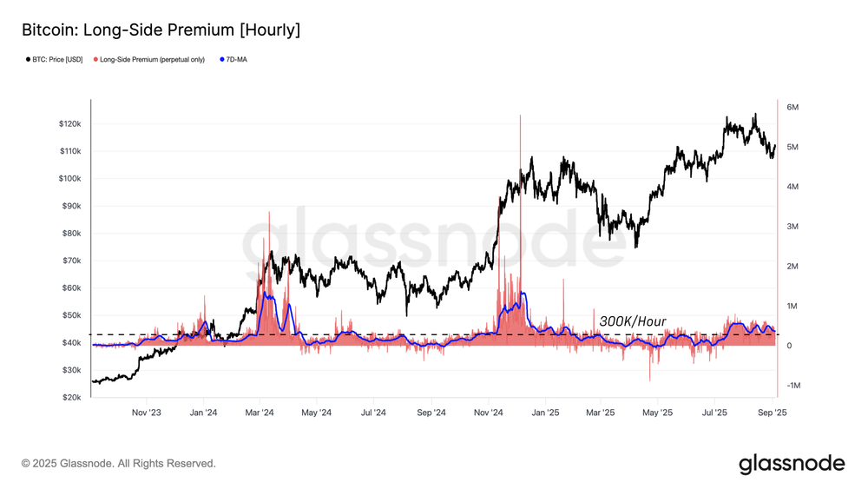This screenshot has width=868, height=489.
Task: Select the Sep '25 x-axis label
Action: coord(773,413)
